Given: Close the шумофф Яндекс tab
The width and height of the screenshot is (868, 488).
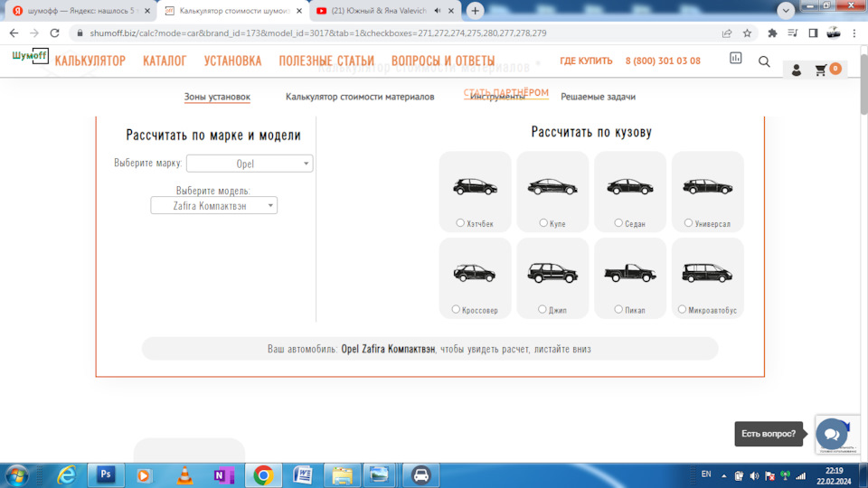Looking at the screenshot, I should 146,11.
